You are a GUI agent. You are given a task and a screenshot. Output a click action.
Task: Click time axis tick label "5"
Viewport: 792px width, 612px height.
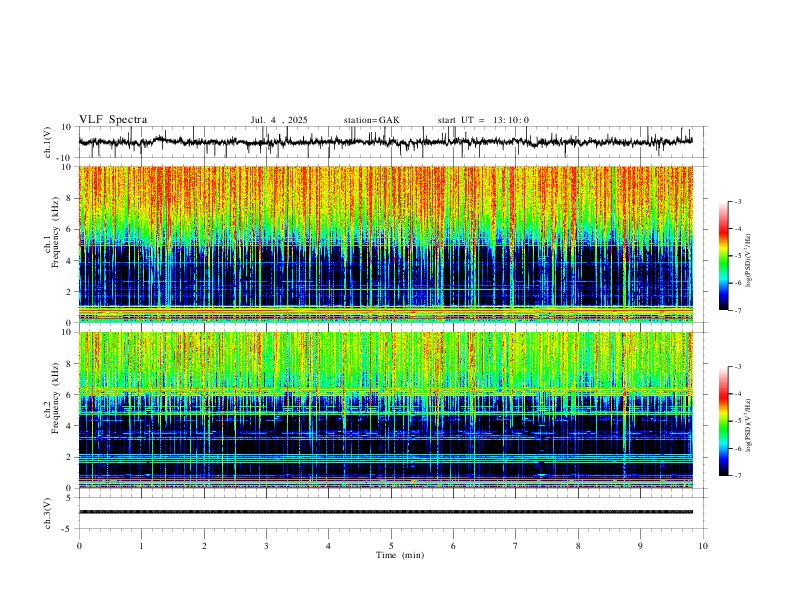[x=391, y=546]
